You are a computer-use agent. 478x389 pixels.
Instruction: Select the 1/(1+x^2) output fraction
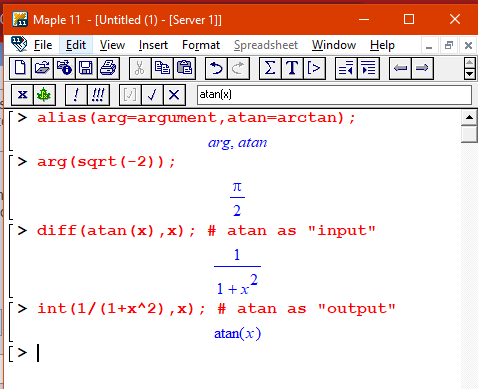coord(237,272)
